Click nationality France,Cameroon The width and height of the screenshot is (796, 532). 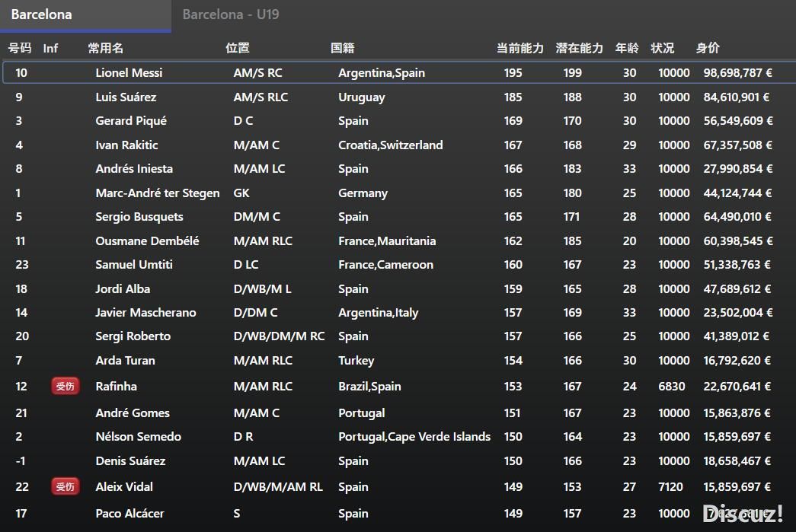386,265
